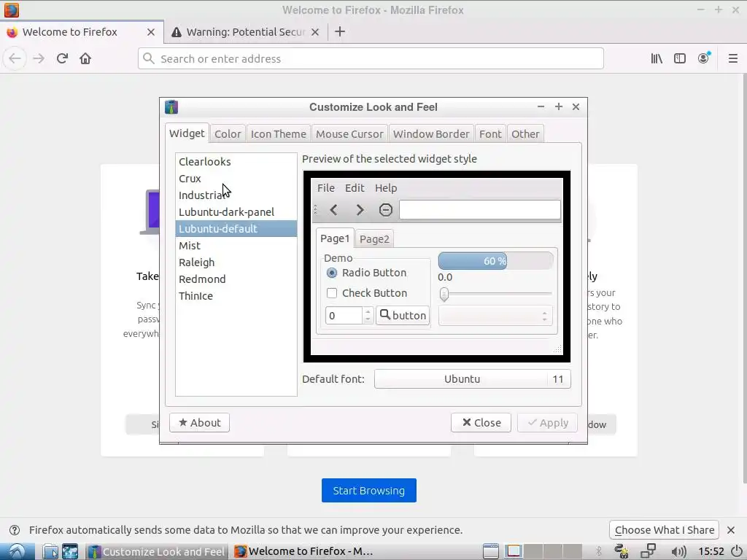The width and height of the screenshot is (747, 560).
Task: Click the 60 % progress bar
Action: coord(495,261)
